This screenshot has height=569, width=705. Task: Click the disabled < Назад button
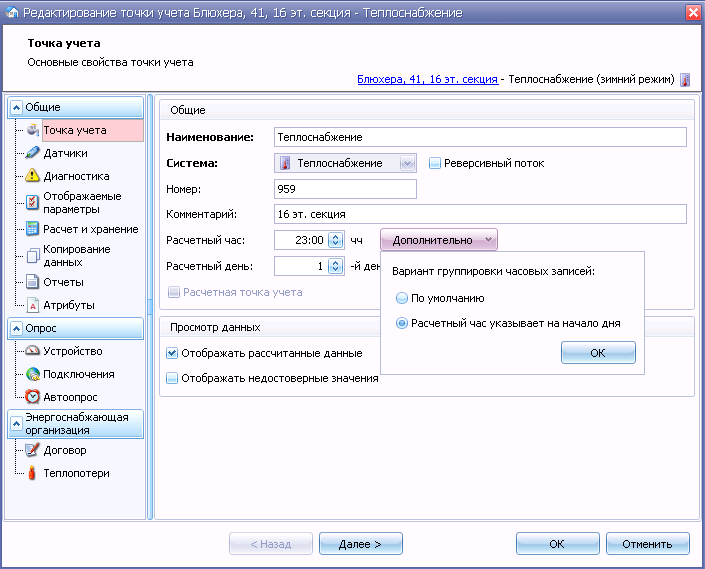click(x=271, y=544)
